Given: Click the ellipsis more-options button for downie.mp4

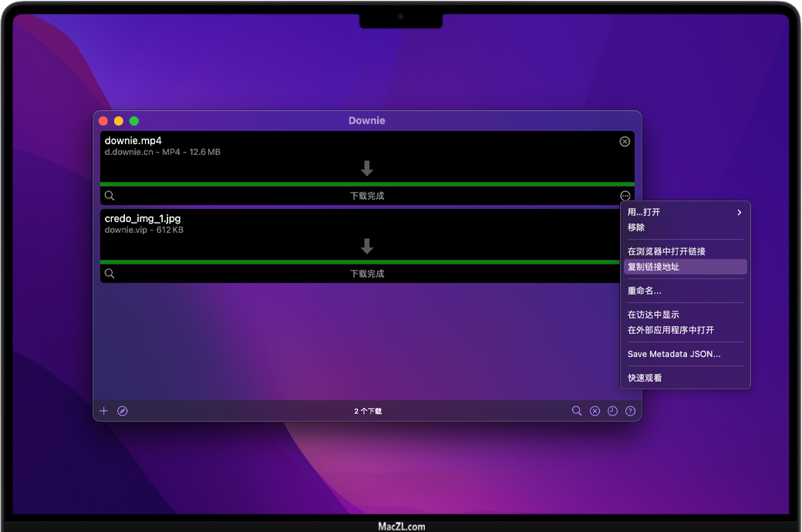Looking at the screenshot, I should click(625, 196).
